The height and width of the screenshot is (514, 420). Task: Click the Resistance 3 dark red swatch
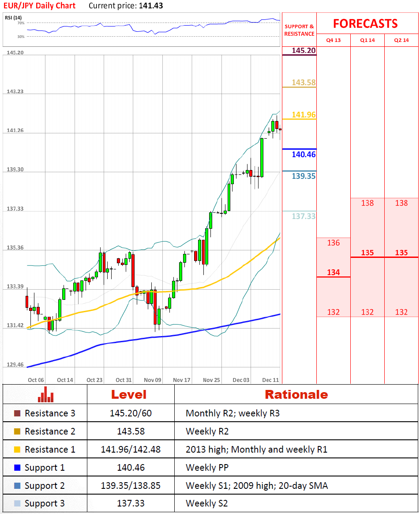coord(17,413)
